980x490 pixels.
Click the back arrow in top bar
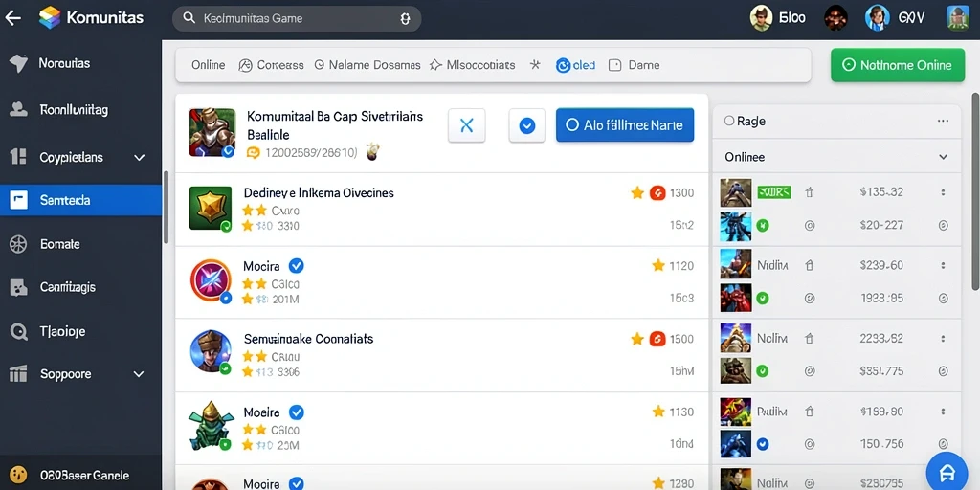point(12,18)
